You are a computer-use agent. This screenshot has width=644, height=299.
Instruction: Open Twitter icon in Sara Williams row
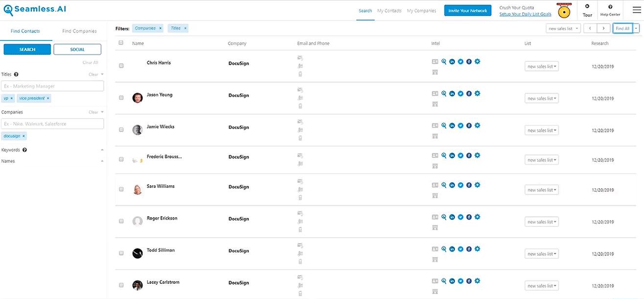coord(460,185)
